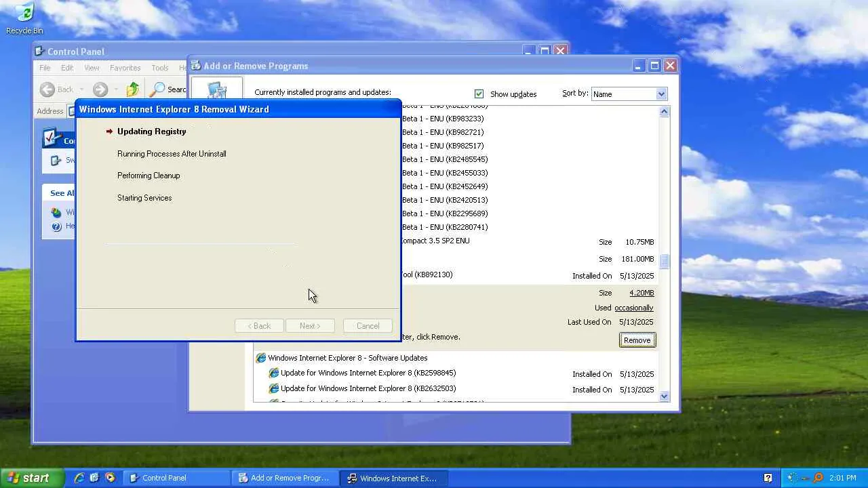This screenshot has height=488, width=868.
Task: Select 'Update for Windows Internet Explorer 8 (KB2598845)' text
Action: 368,373
